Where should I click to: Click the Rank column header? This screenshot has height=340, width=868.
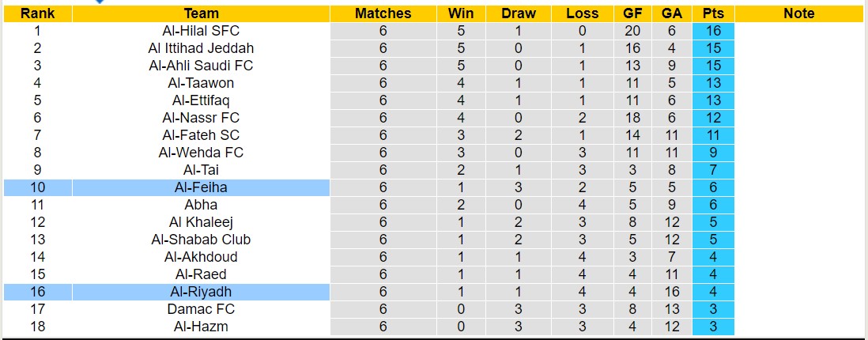(x=37, y=13)
